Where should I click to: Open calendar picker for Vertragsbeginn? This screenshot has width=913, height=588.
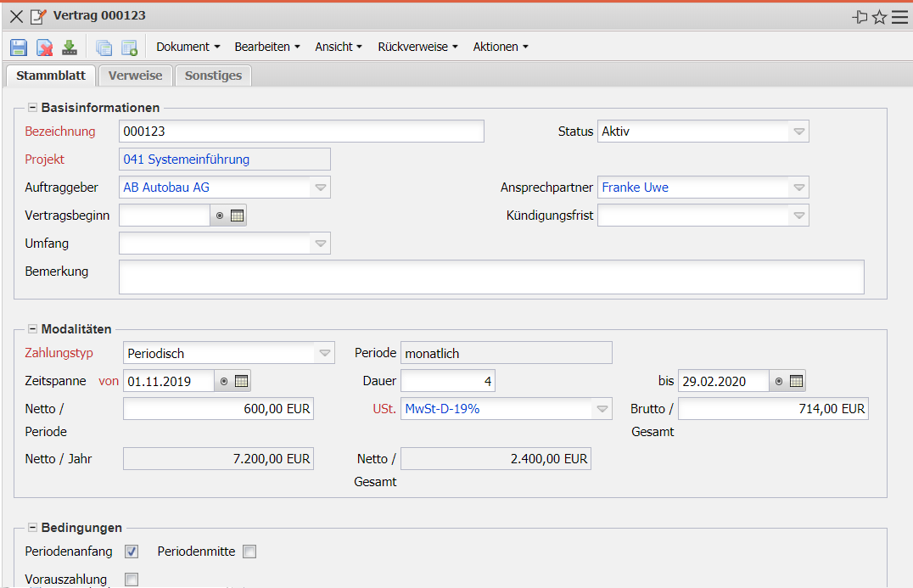tap(238, 216)
